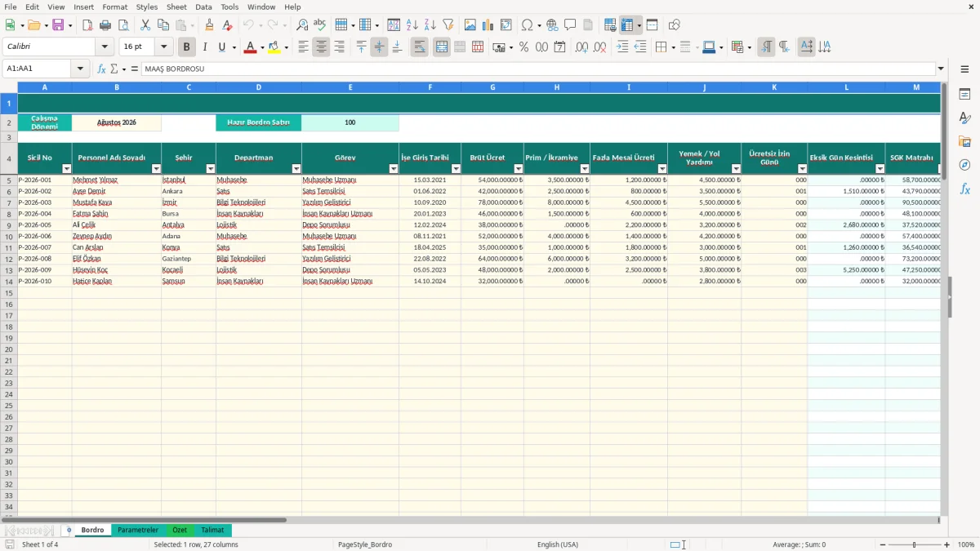
Task: Click the Copy icon
Action: [x=163, y=25]
